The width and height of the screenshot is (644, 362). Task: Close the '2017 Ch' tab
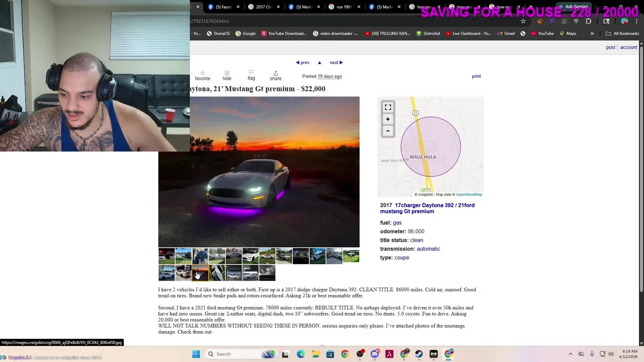278,7
